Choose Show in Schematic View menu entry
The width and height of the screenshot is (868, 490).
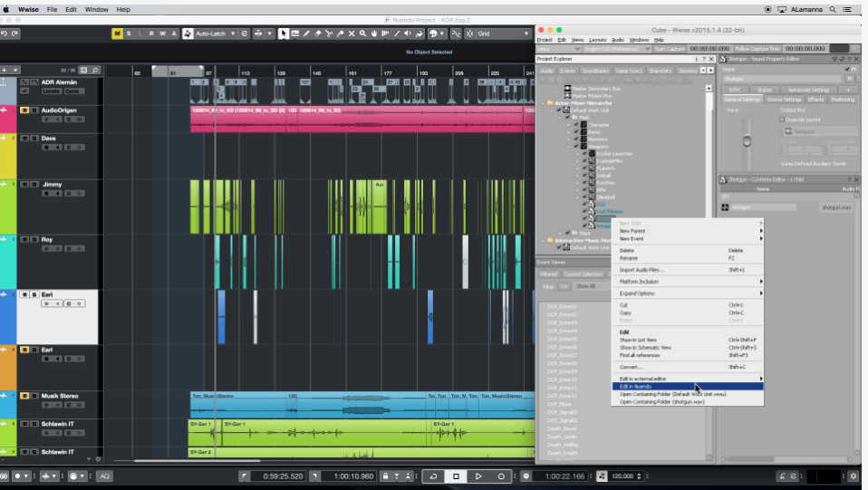(x=688, y=348)
